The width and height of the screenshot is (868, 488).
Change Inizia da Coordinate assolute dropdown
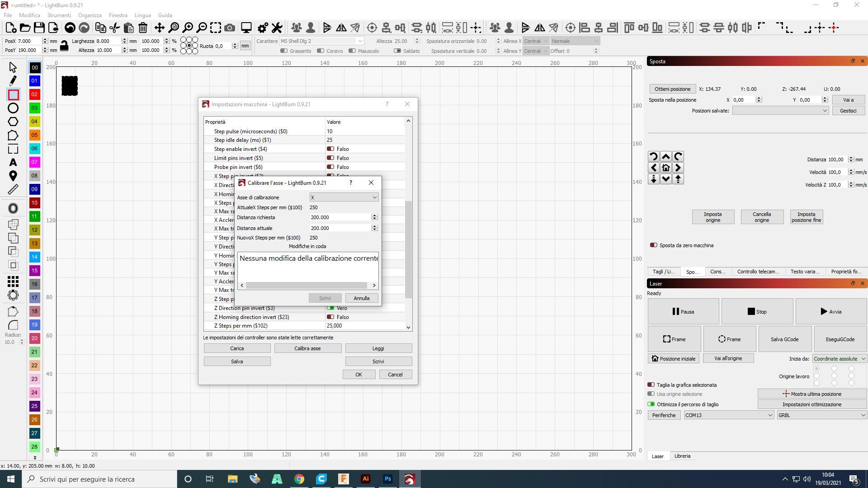pos(839,358)
